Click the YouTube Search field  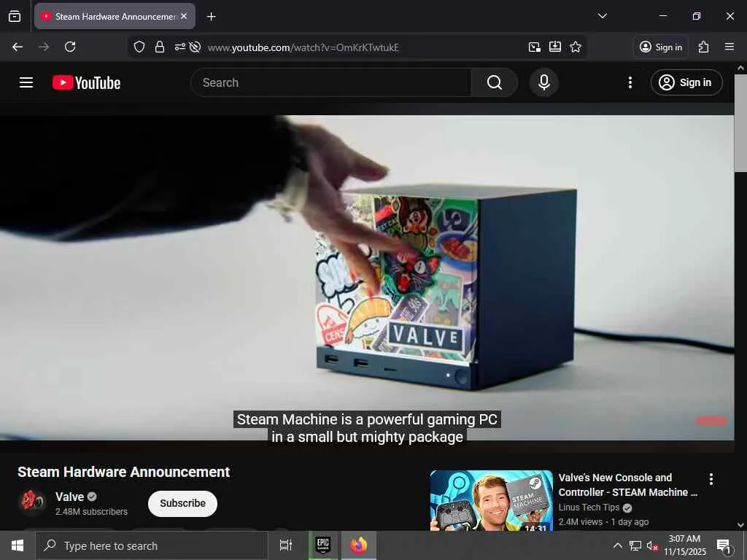tap(330, 82)
